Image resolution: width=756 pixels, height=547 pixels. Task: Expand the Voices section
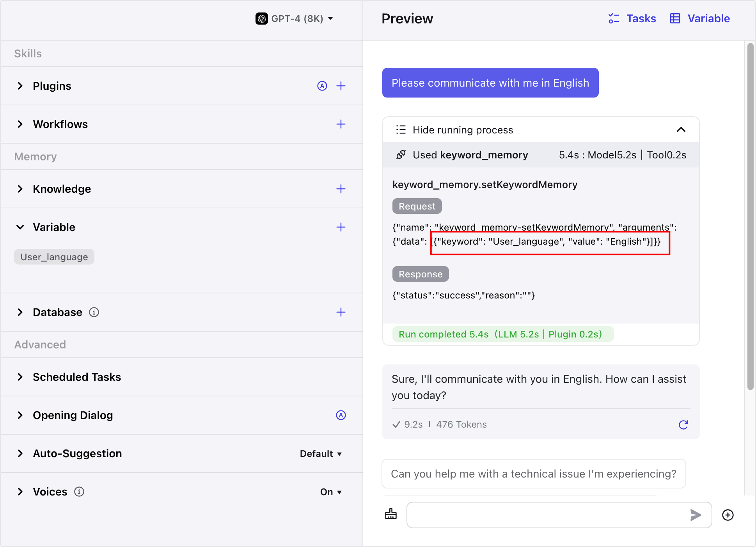point(20,492)
